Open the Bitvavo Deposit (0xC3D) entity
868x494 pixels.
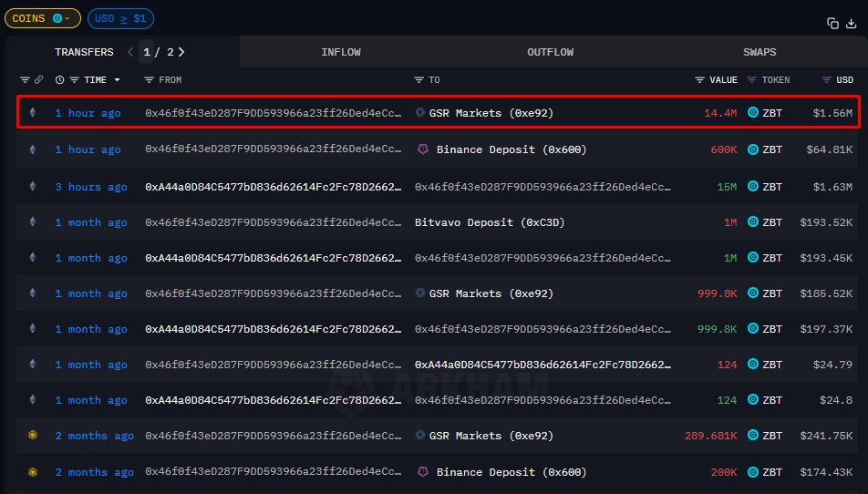click(490, 222)
